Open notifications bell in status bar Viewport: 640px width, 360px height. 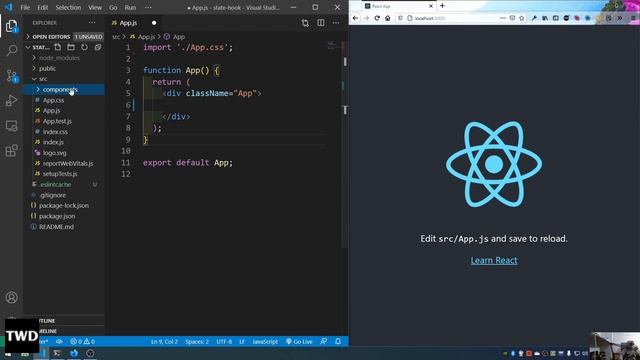(338, 342)
